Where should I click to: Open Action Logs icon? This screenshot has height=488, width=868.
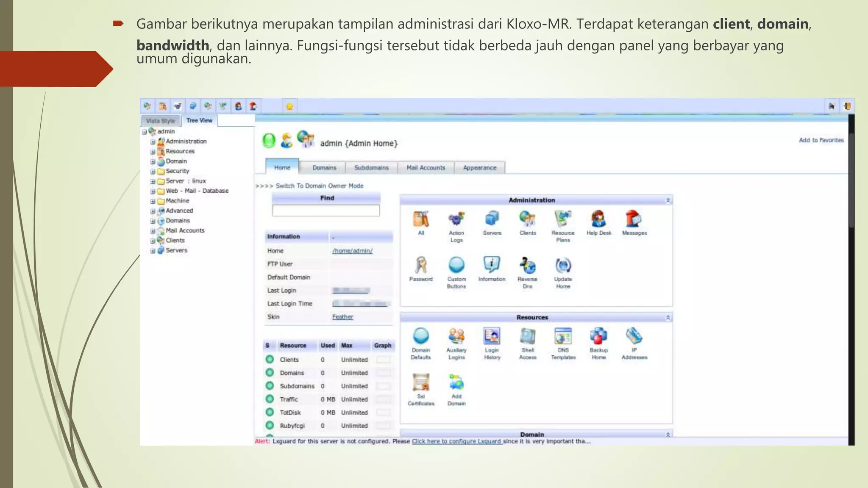[x=456, y=219]
